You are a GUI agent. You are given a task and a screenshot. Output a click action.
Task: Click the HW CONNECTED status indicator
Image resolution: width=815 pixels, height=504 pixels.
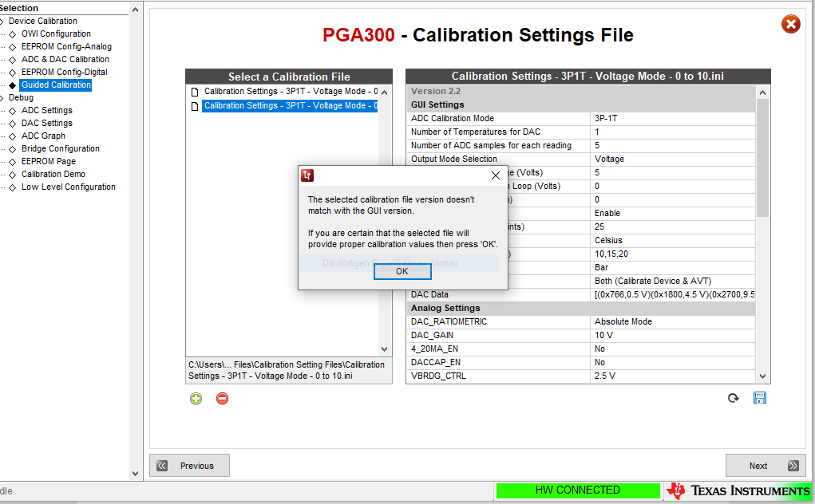click(x=577, y=490)
